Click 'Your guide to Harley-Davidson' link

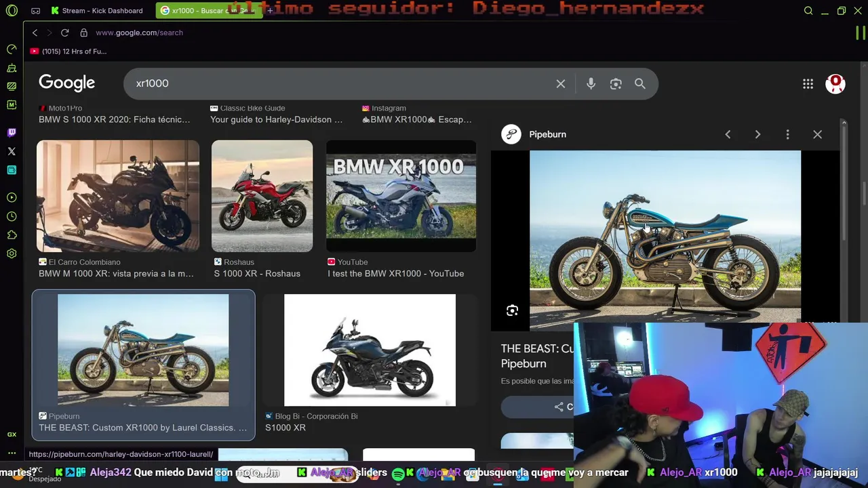[276, 119]
